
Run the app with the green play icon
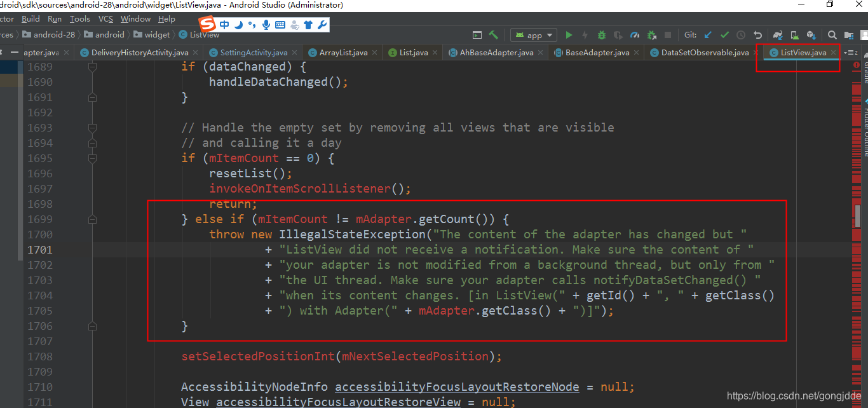[569, 35]
